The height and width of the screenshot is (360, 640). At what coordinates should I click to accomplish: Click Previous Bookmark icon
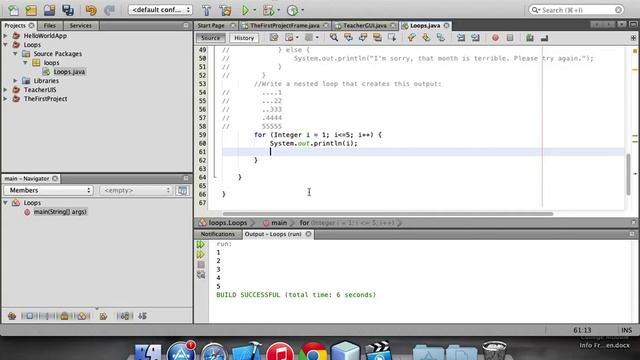tap(411, 38)
